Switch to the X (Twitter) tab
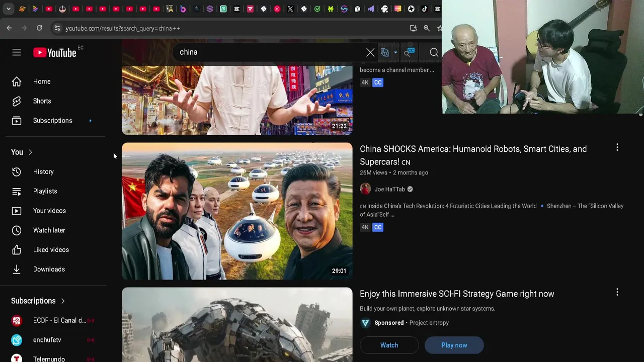Screen dimensions: 644x362 coord(290,9)
